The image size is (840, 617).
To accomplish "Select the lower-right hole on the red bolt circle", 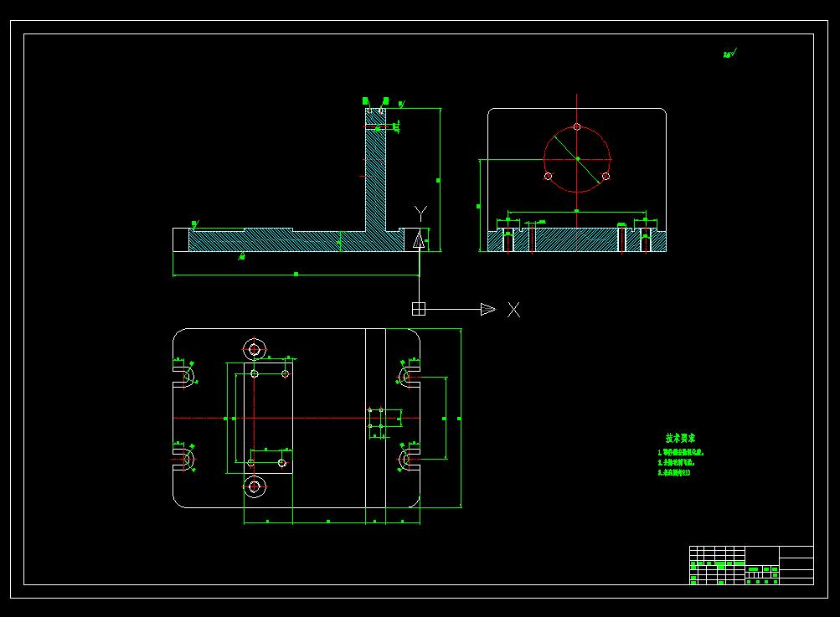I will click(x=606, y=176).
